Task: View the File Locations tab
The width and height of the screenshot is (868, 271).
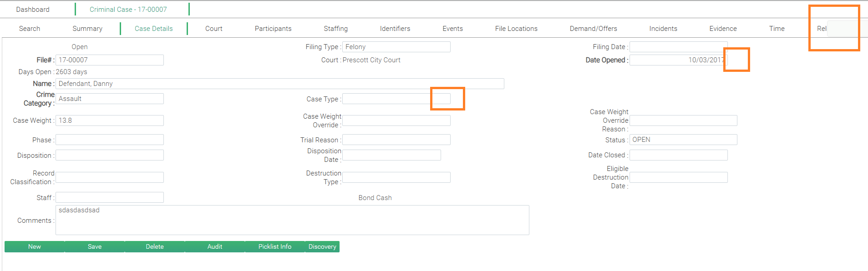Action: point(516,29)
